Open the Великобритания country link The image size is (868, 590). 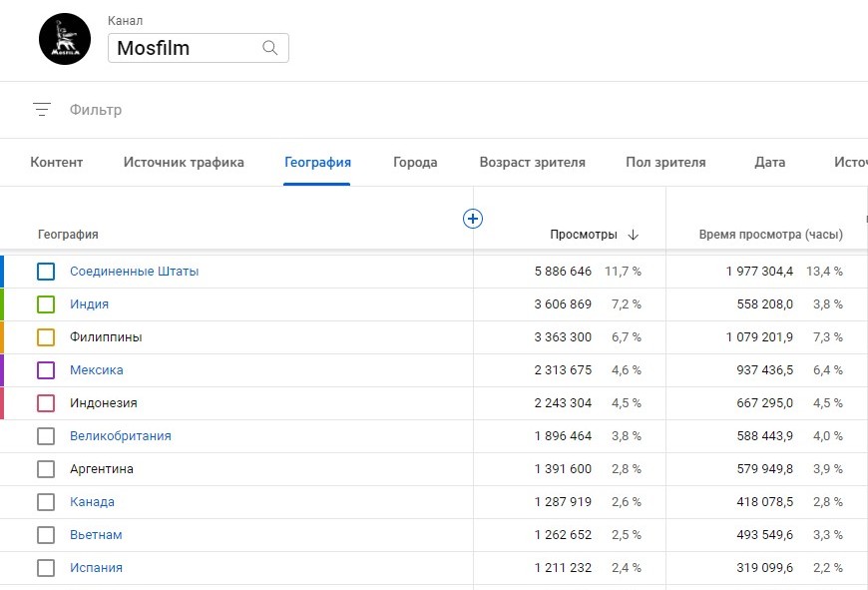[x=120, y=436]
